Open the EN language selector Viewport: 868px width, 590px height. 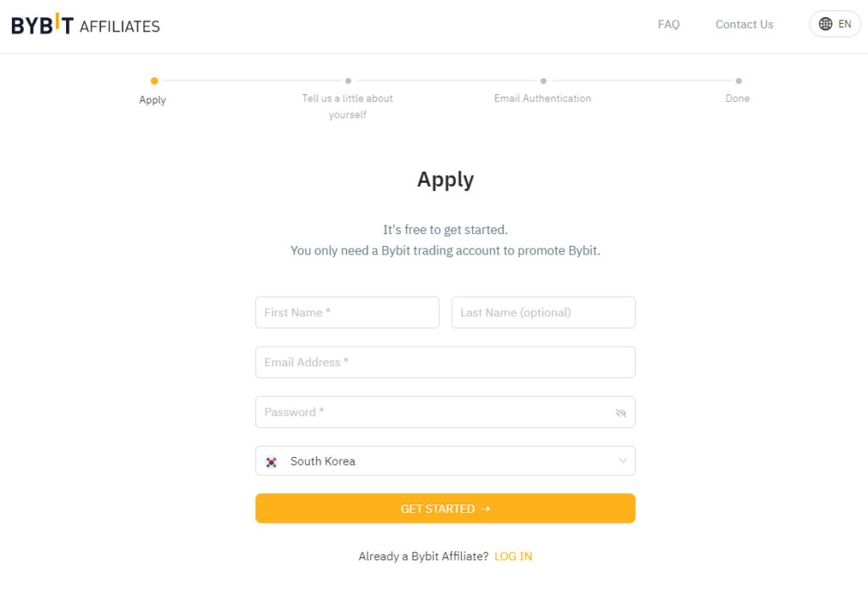(x=835, y=24)
